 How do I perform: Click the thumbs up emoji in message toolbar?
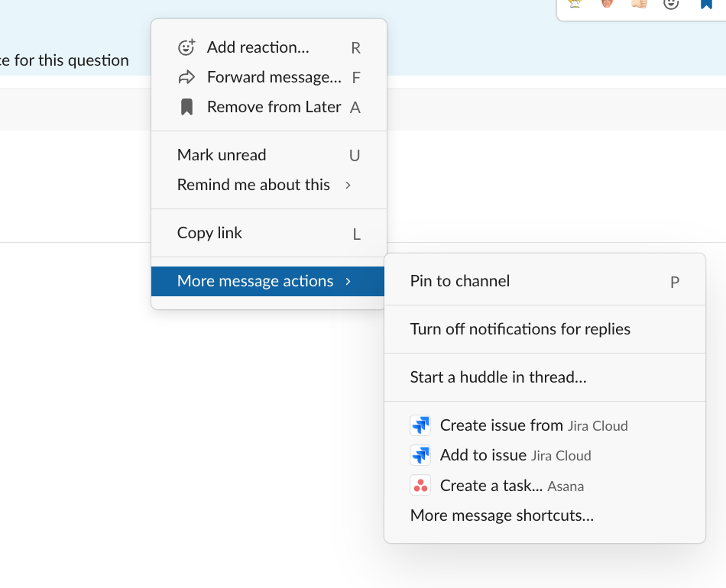(x=639, y=4)
